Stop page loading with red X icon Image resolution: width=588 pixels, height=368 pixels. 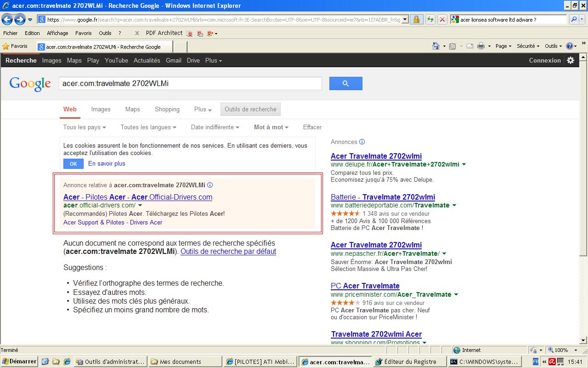[442, 19]
